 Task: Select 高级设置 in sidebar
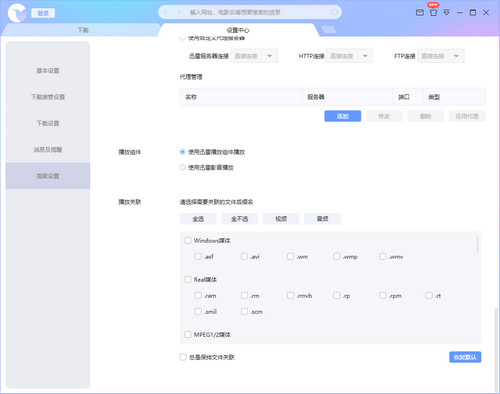[x=48, y=176]
